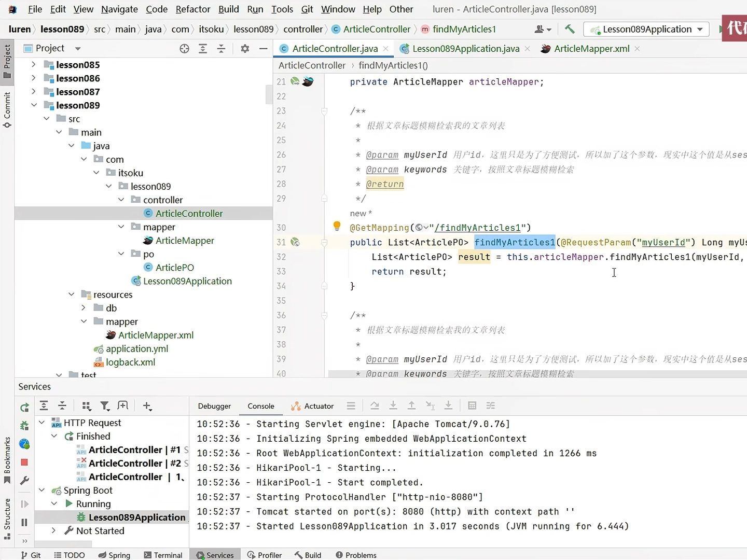Open the Services filter icon
Screen dimensions: 747x560
click(x=105, y=406)
